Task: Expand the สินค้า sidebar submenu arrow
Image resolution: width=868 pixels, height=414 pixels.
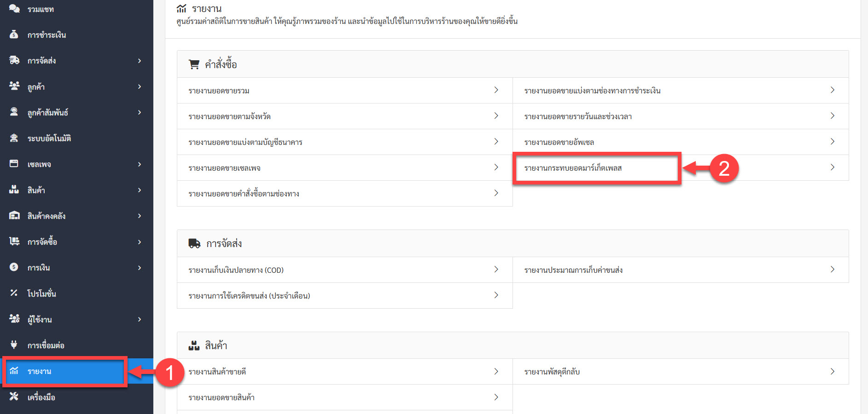Action: point(140,190)
